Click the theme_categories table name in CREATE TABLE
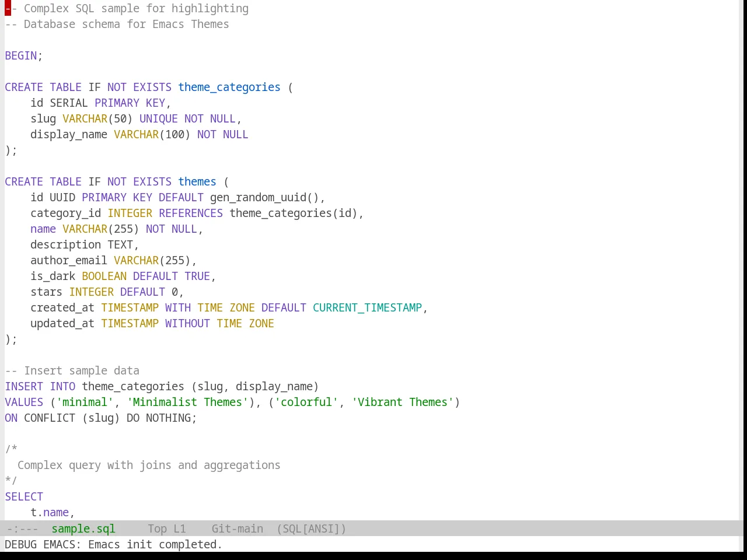The width and height of the screenshot is (747, 560). (229, 87)
